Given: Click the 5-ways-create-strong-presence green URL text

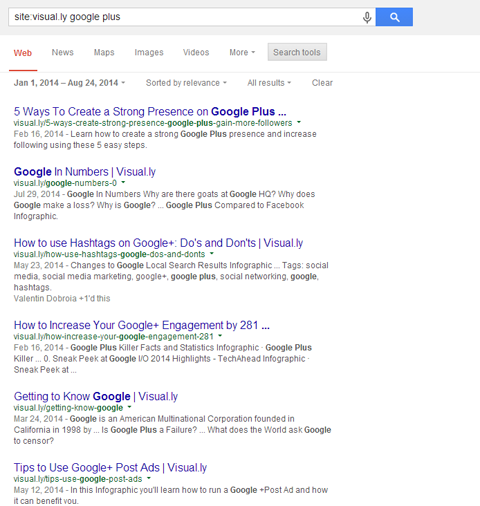Looking at the screenshot, I should coord(153,123).
